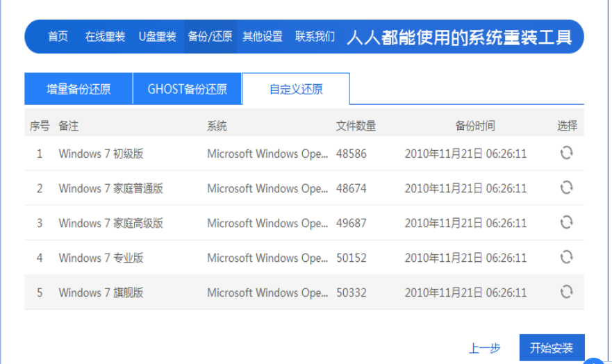Select the Windows 7 旗舰版 row name
Viewport: 612px width, 364px height.
(x=101, y=292)
